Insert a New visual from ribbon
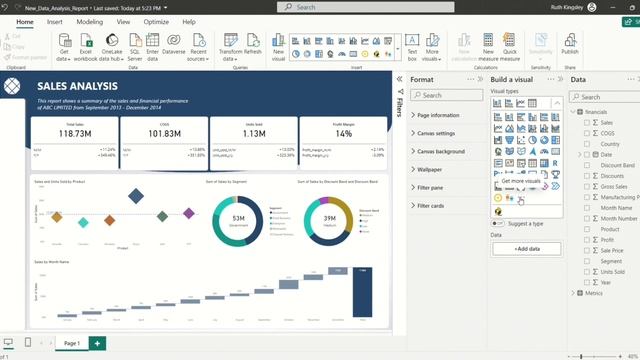 pos(278,47)
